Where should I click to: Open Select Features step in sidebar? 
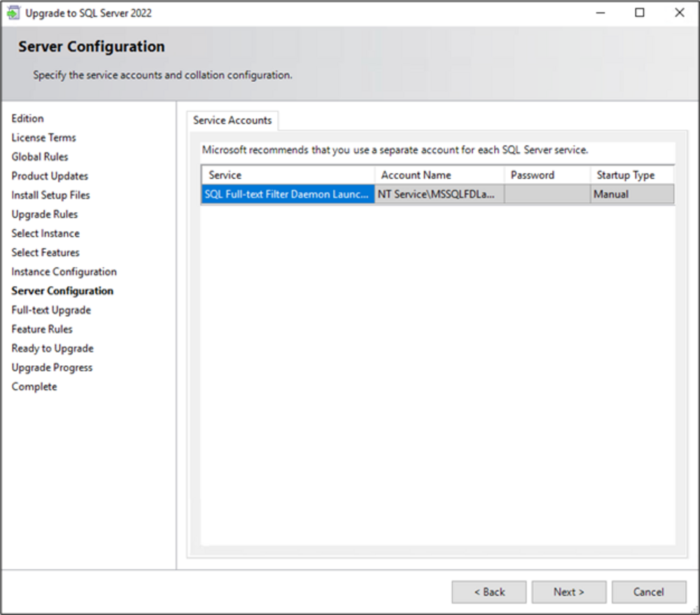(x=45, y=253)
